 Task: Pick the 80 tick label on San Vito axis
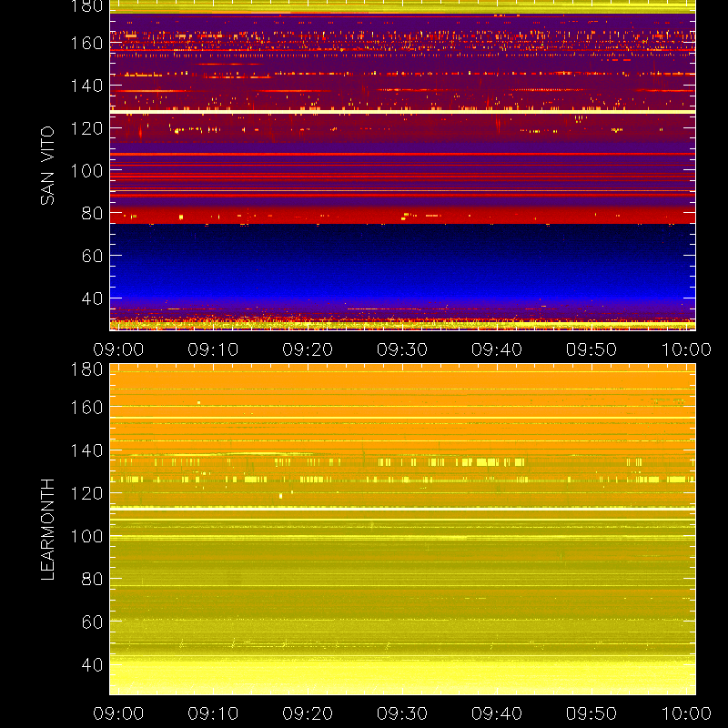(92, 213)
